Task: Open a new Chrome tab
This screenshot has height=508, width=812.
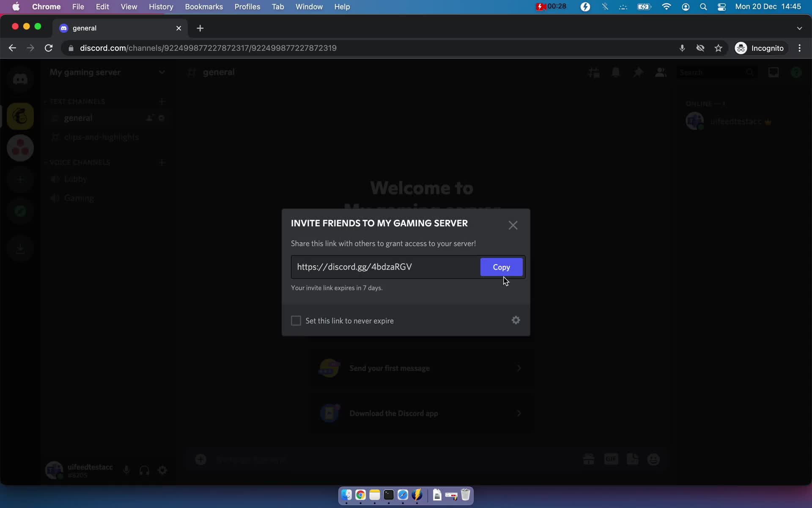Action: pos(200,28)
